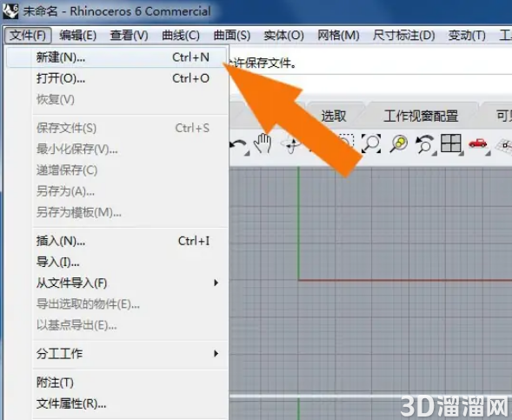This screenshot has width=512, height=420.
Task: Open the 编辑(E) menu
Action: point(77,36)
